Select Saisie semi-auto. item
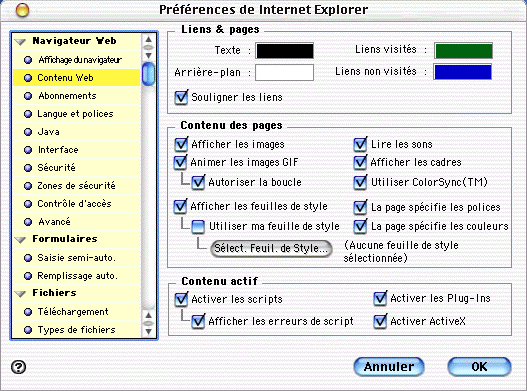 77,258
